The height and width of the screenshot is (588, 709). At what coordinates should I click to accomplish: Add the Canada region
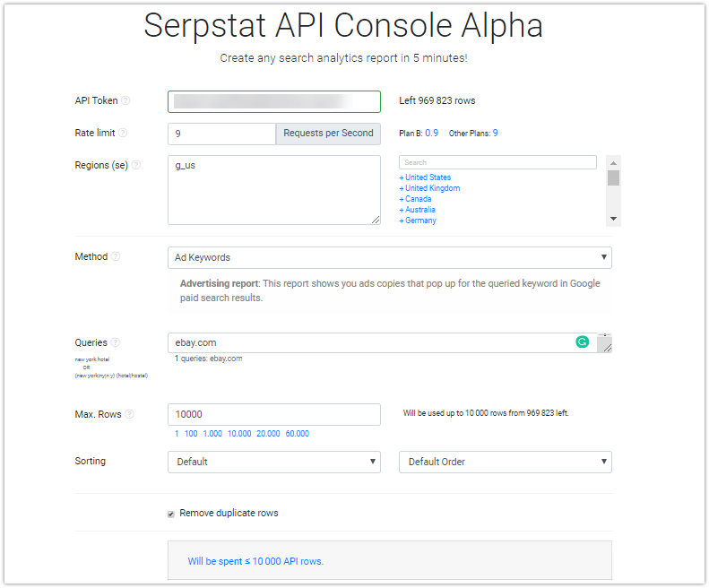coord(415,199)
